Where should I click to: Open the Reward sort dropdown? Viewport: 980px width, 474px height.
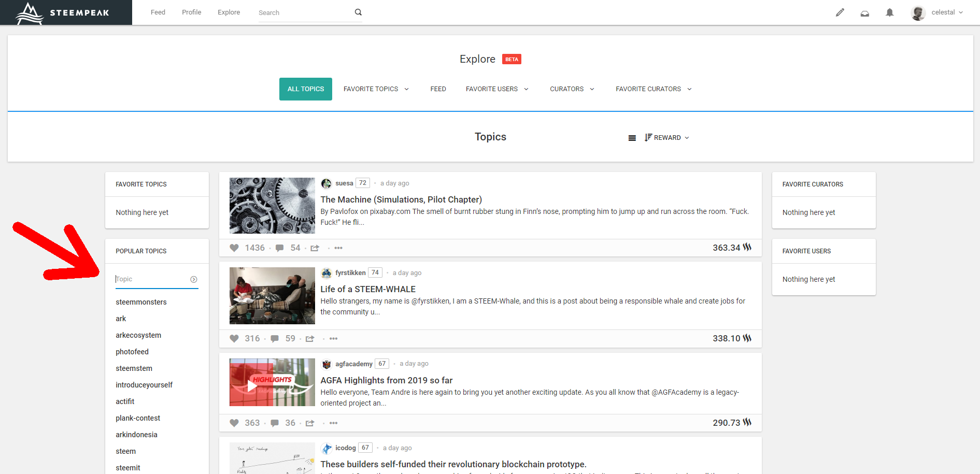pos(667,138)
